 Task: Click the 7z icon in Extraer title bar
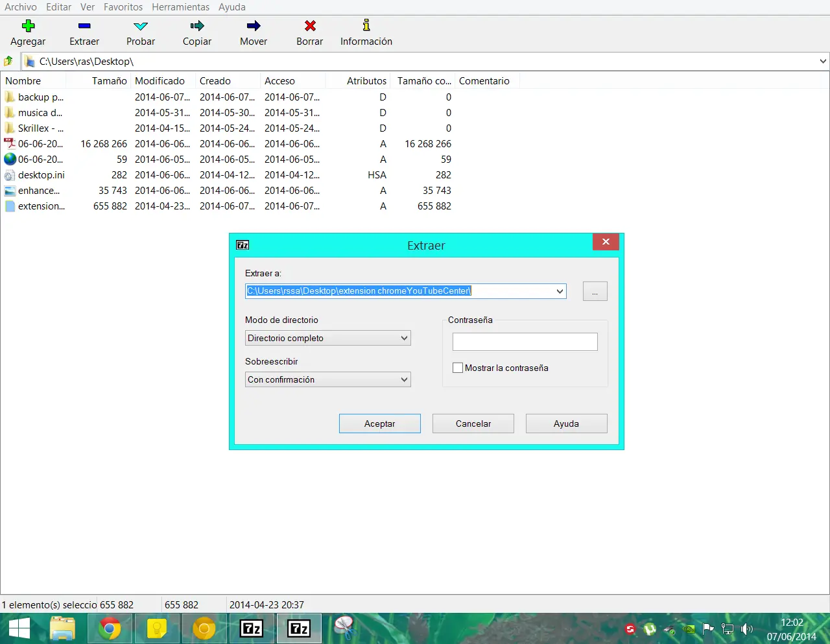pos(243,245)
